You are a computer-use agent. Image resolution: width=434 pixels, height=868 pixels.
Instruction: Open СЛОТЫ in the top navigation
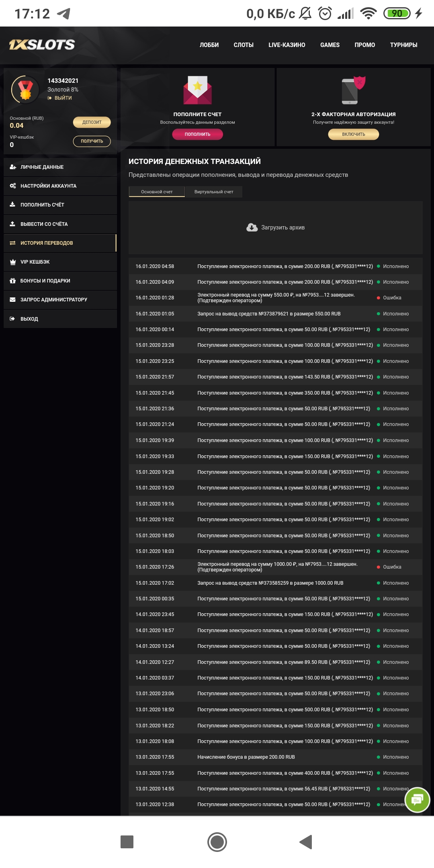click(x=244, y=45)
